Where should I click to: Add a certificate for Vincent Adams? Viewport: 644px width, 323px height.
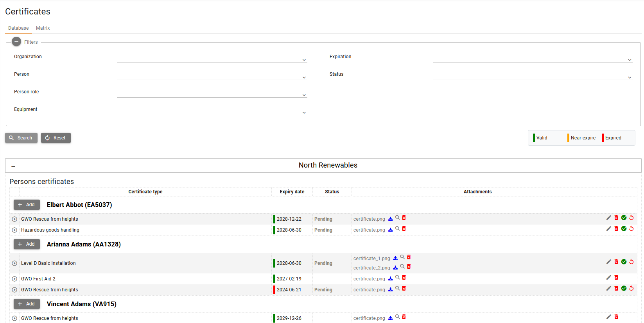[x=27, y=304]
